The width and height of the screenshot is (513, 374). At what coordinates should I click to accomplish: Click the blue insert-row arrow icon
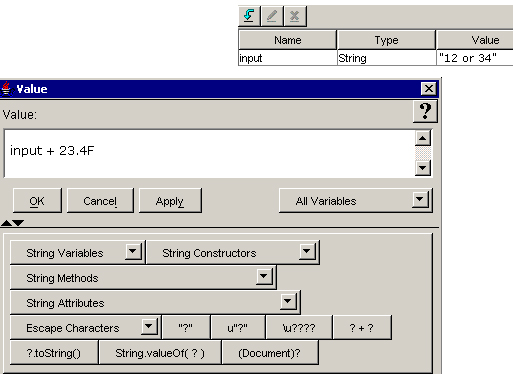[249, 16]
